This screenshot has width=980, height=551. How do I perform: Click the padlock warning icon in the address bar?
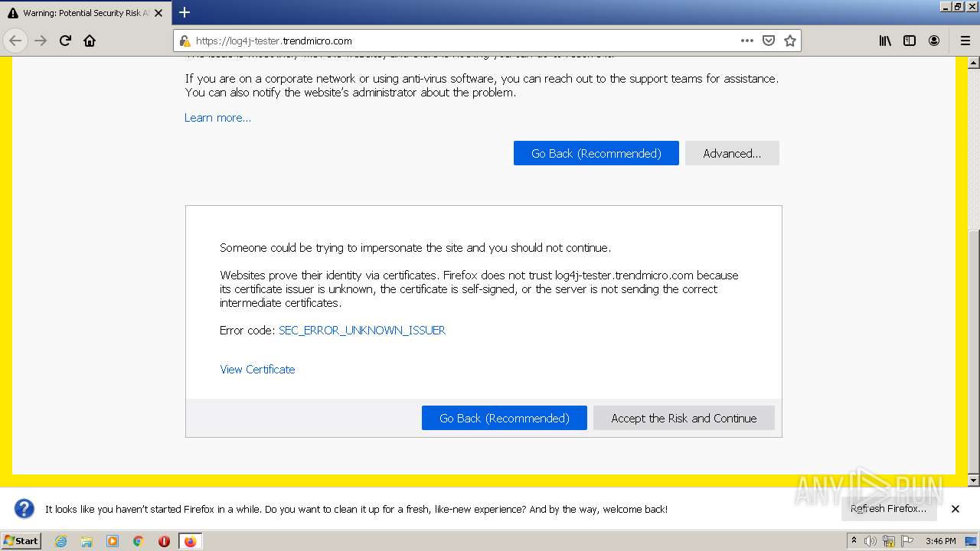(185, 41)
